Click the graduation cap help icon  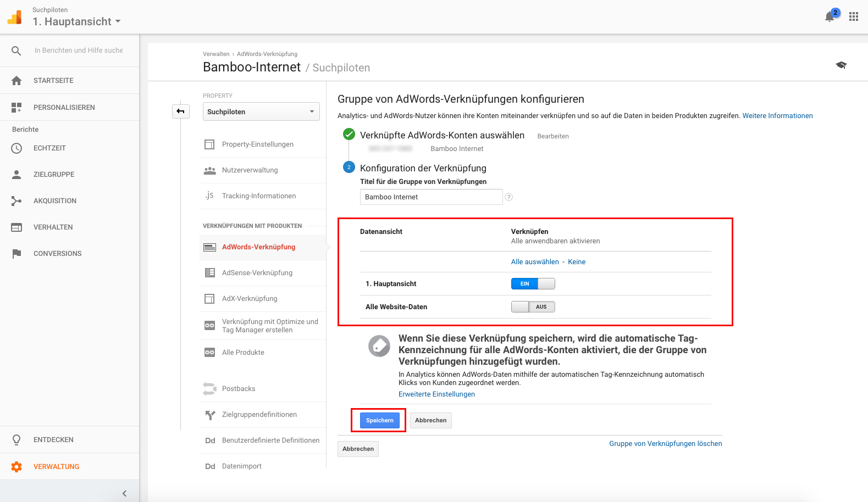point(841,65)
